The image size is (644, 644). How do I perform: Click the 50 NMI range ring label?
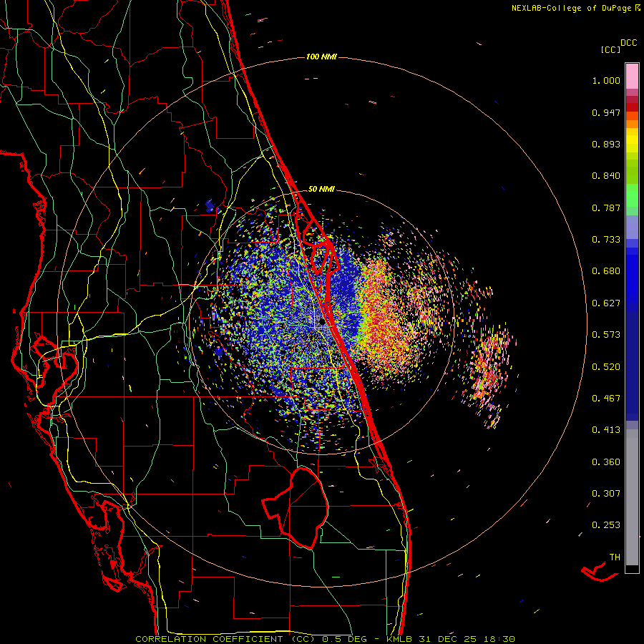click(x=321, y=189)
